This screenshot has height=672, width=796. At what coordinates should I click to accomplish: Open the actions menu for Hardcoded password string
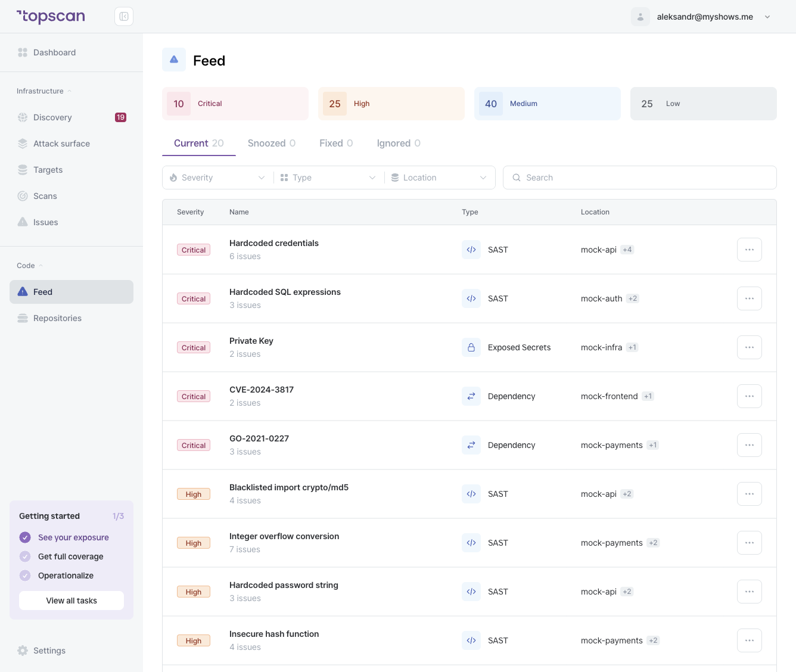point(750,592)
